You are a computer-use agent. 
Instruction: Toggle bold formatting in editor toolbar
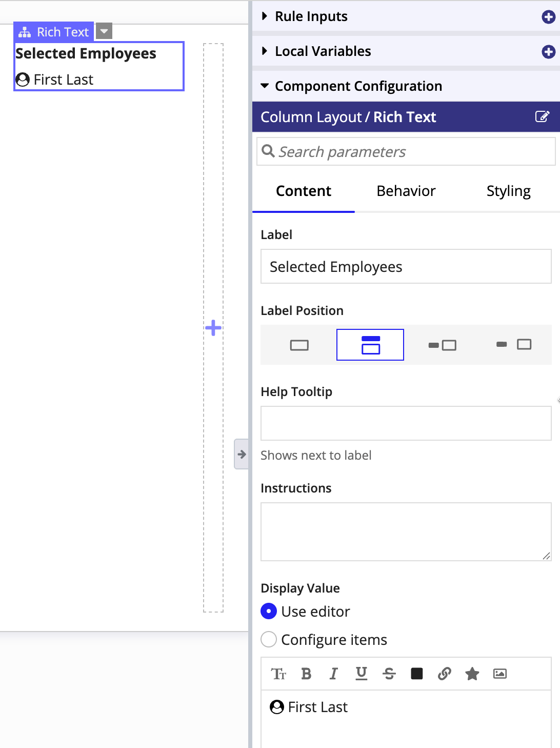306,674
